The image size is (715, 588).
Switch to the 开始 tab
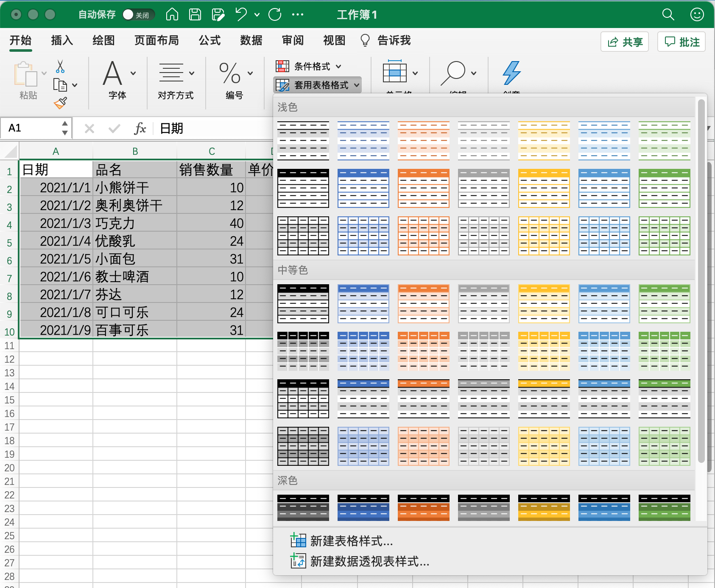click(x=20, y=41)
